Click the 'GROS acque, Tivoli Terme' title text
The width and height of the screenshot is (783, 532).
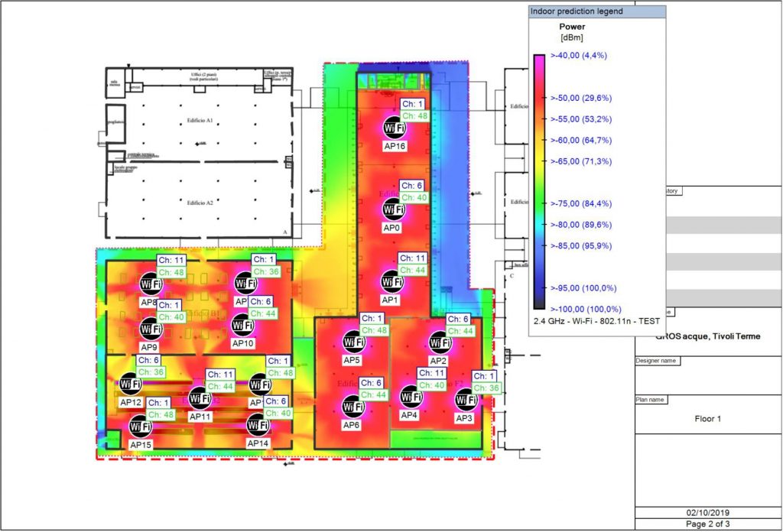707,336
